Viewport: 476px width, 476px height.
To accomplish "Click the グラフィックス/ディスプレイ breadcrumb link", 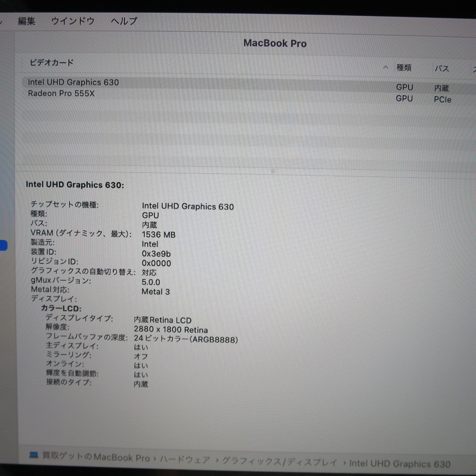I will tap(280, 461).
